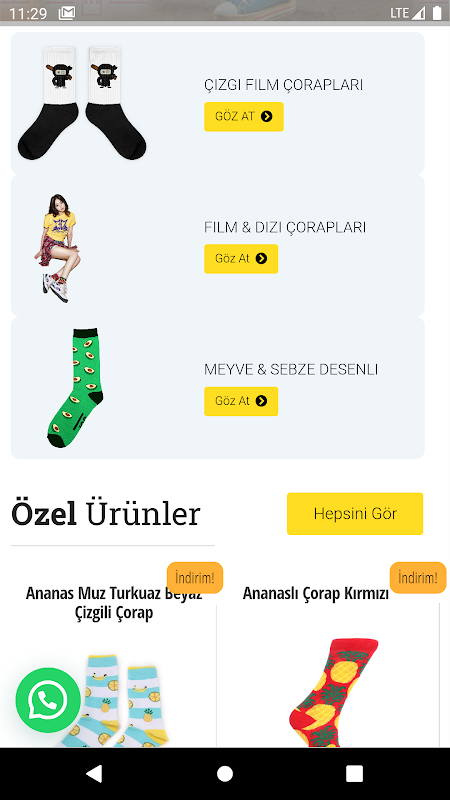Select the black ninja socks image

[x=82, y=103]
